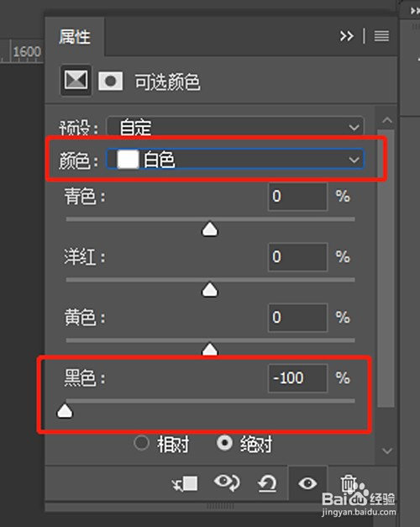The image size is (420, 527).
Task: Open the 颜色 color dropdown showing 白色
Action: click(x=235, y=159)
